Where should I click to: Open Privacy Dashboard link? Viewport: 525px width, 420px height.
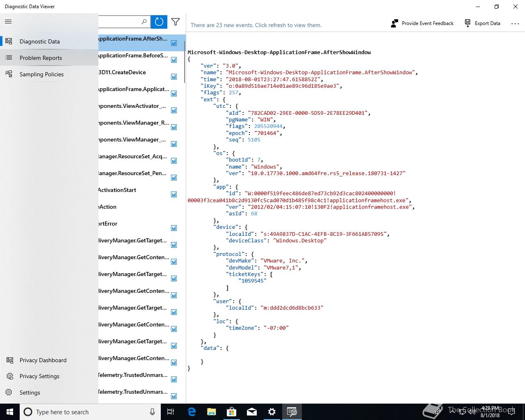pyautogui.click(x=49, y=360)
